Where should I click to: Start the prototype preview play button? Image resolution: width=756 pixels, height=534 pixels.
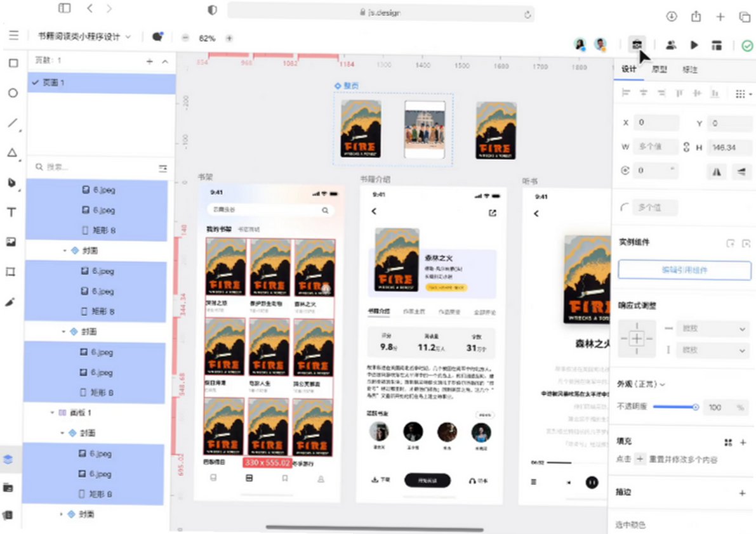tap(694, 45)
